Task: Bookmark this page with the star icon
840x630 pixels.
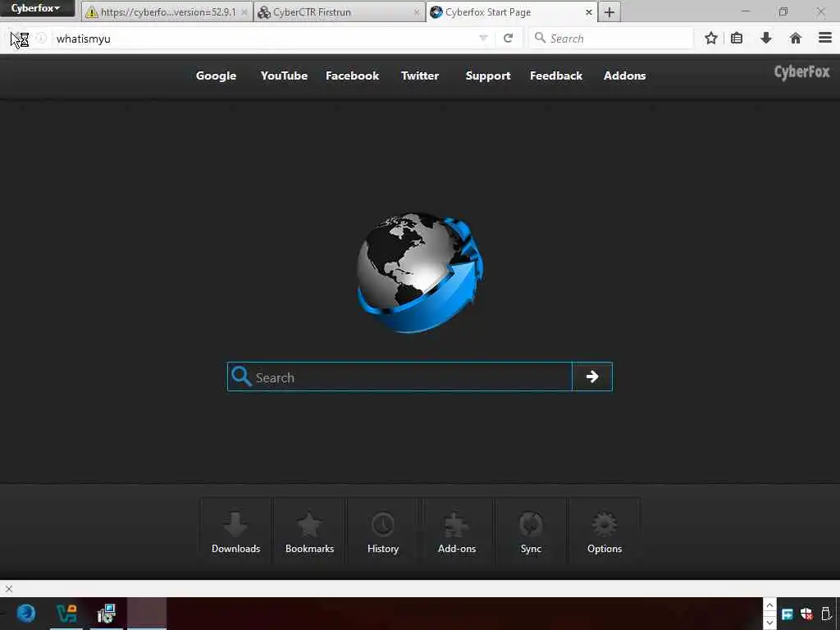Action: [711, 38]
